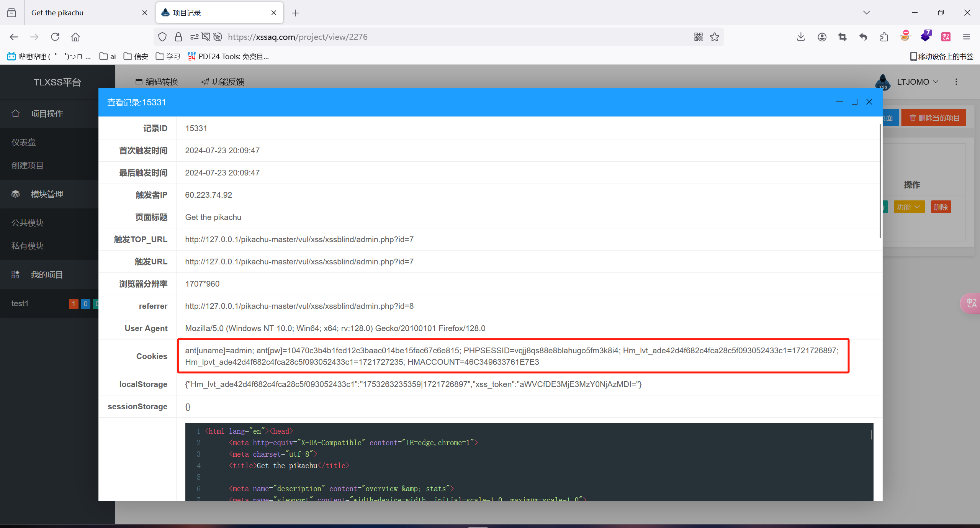This screenshot has height=528, width=980.
Task: Open 创建项目 in the sidebar
Action: [27, 166]
